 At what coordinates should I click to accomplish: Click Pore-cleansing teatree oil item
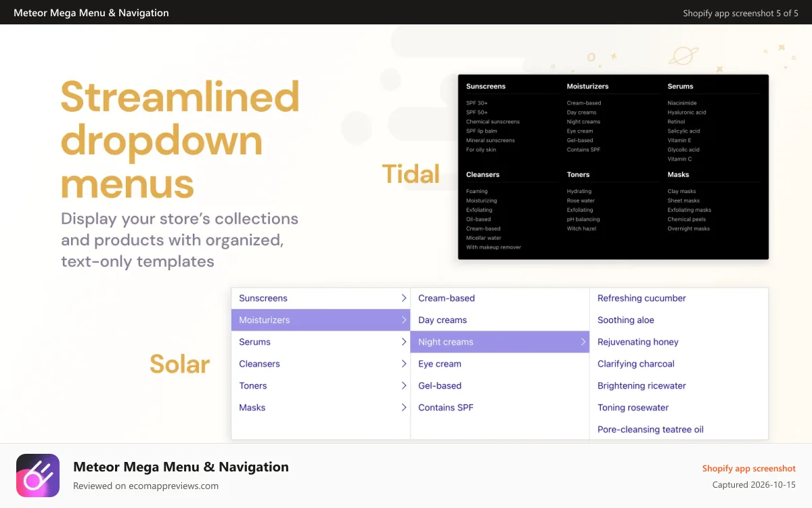pyautogui.click(x=650, y=429)
